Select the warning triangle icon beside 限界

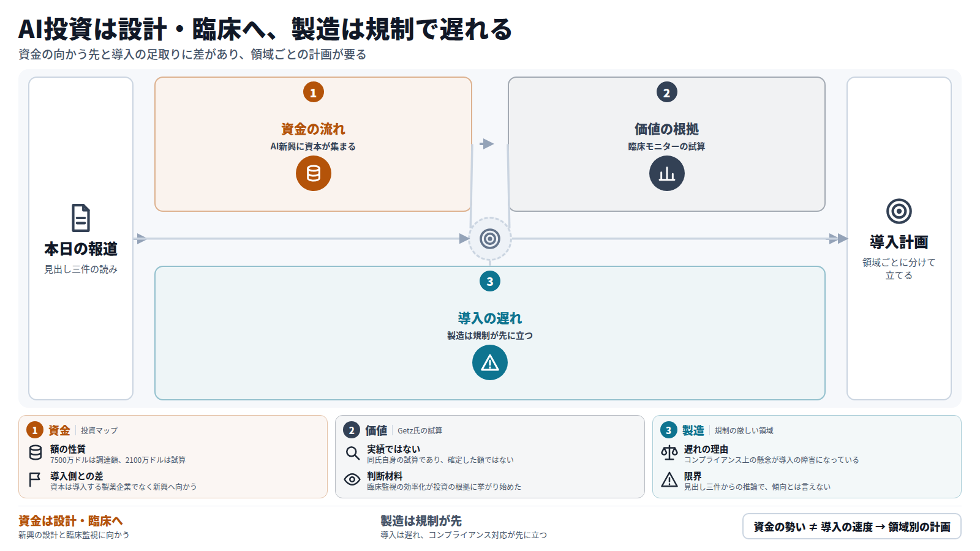pos(669,479)
